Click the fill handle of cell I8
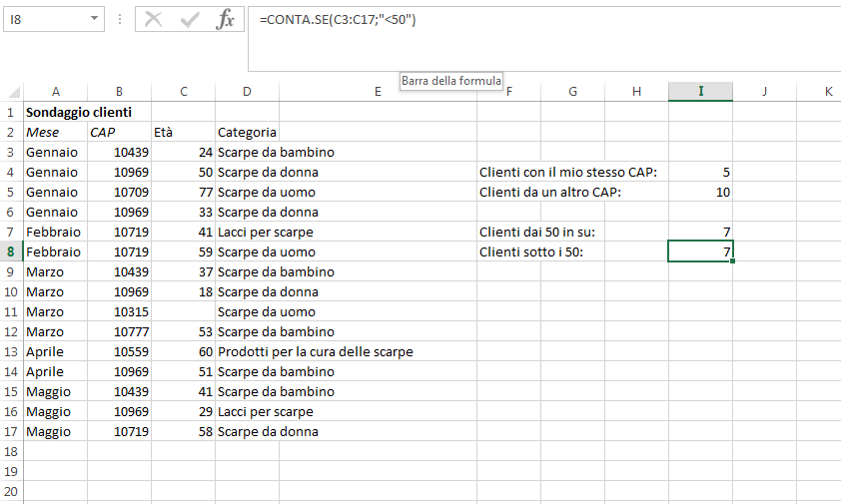 pyautogui.click(x=733, y=261)
